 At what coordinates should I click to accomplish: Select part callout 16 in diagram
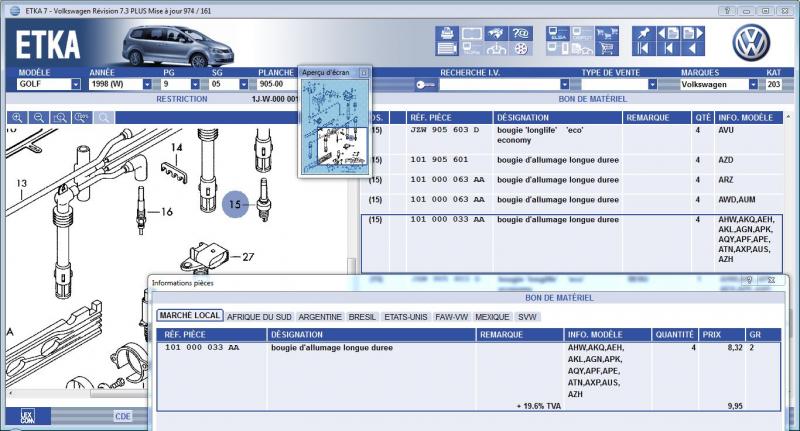coord(167,211)
